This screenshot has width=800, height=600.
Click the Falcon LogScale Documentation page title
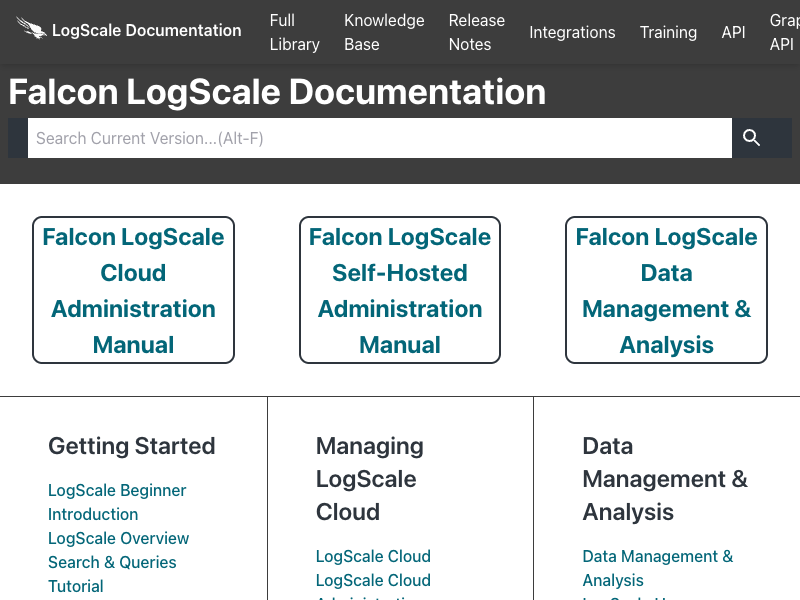tap(277, 92)
